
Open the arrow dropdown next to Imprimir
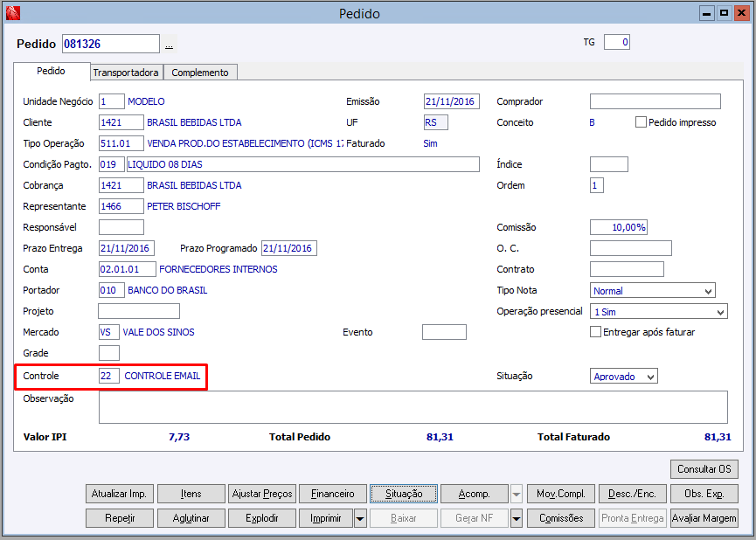(x=360, y=518)
